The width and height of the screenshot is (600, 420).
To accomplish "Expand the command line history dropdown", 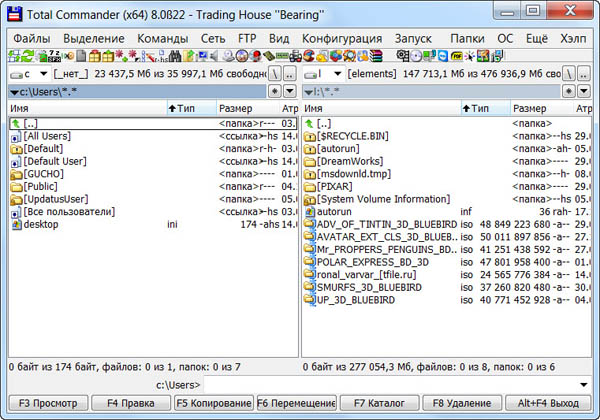I will [583, 384].
